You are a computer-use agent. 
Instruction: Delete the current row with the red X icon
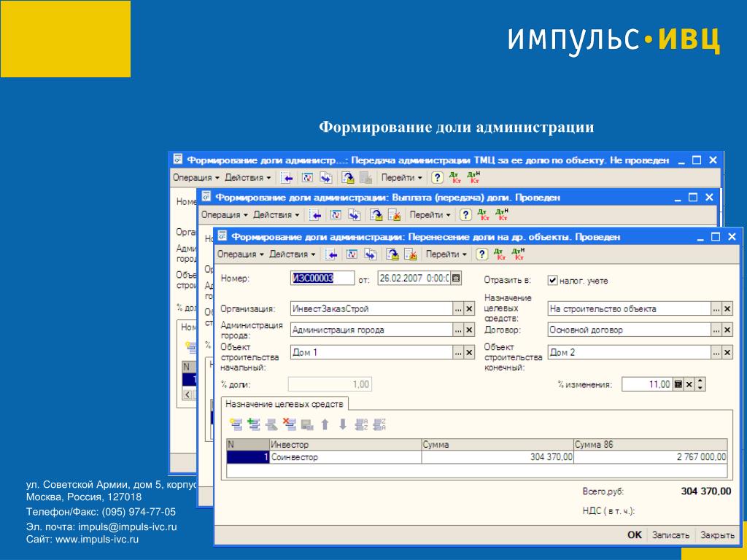coord(289,424)
